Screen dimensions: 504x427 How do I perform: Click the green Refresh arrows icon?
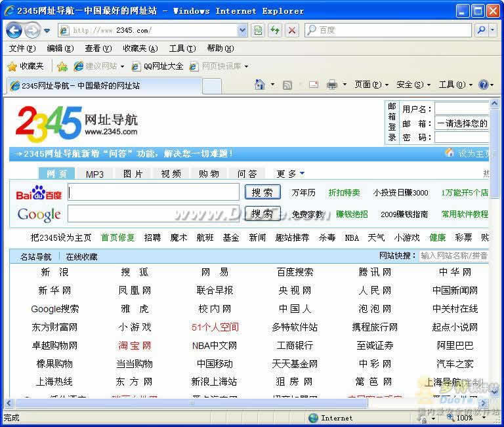275,31
